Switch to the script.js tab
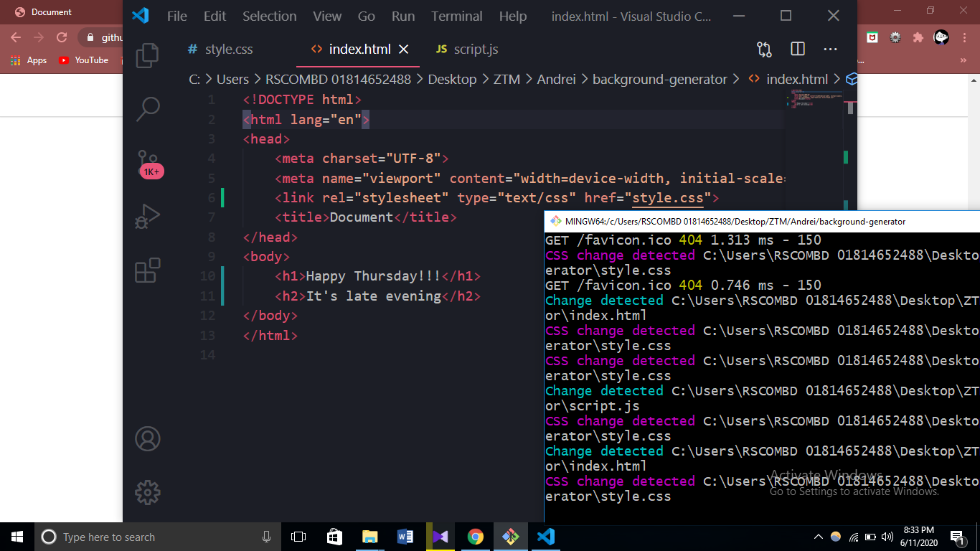980x551 pixels. 467,50
